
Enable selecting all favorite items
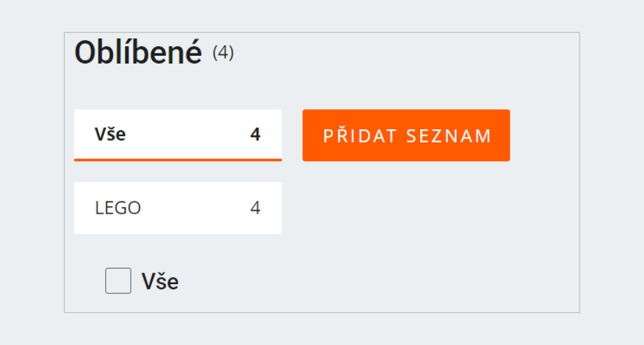tap(118, 281)
